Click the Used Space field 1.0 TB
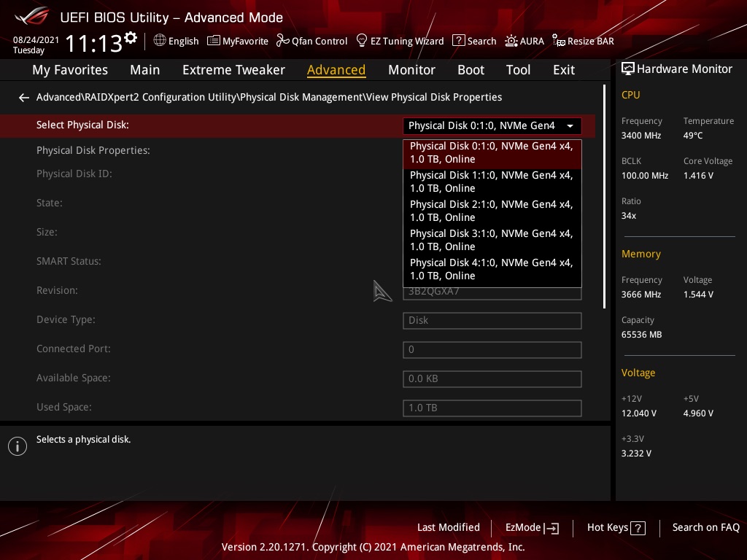Screen dimensions: 747x560 (x=492, y=408)
